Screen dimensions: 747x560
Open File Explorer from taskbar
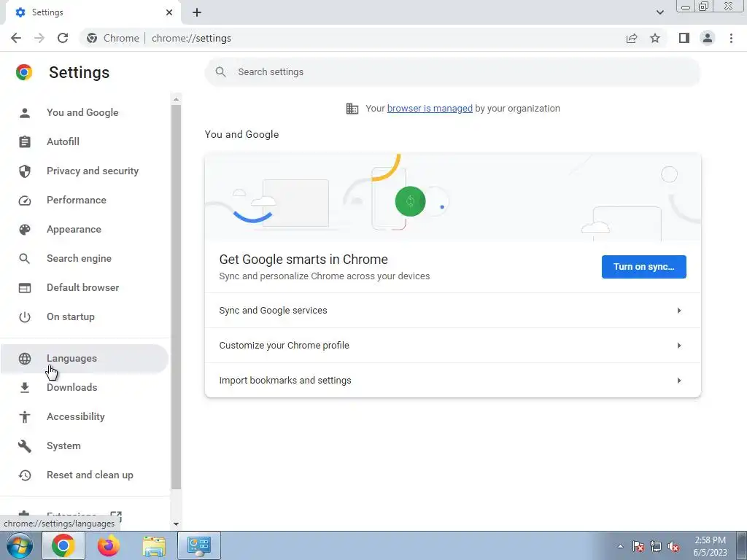[154, 545]
